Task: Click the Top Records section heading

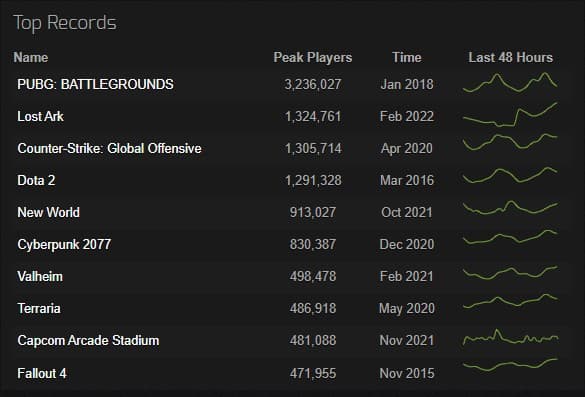Action: point(65,23)
